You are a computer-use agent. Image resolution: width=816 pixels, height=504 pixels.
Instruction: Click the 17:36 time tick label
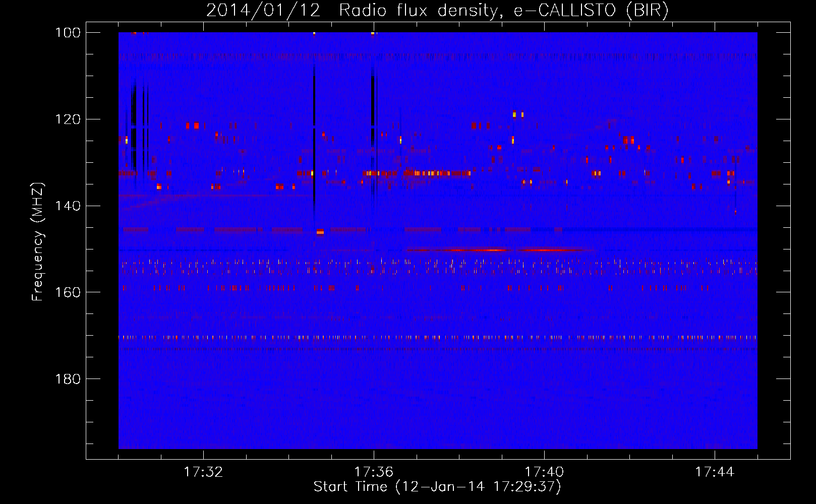(x=374, y=472)
